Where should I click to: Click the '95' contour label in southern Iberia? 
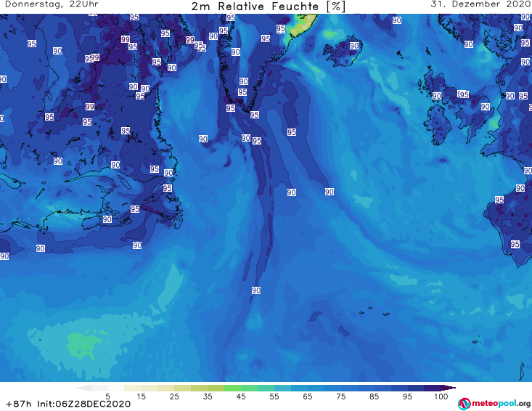pos(515,245)
